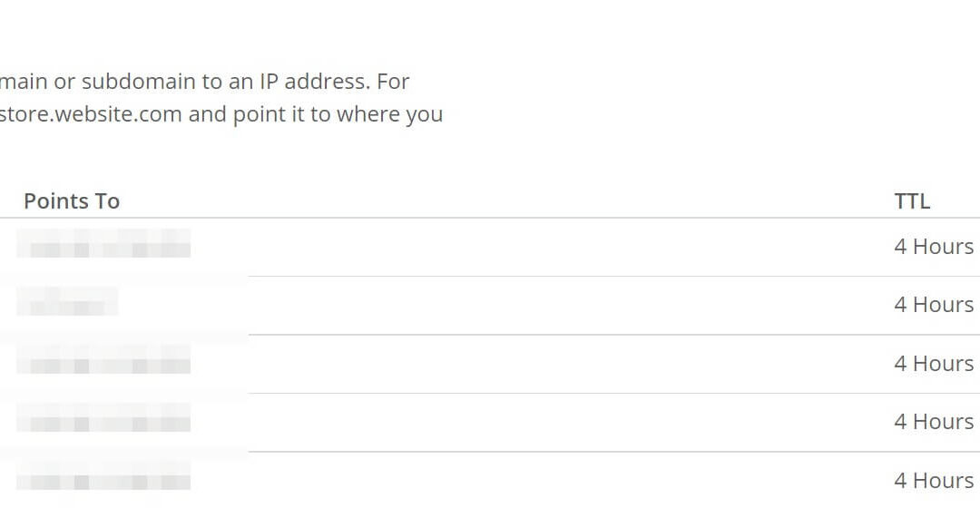Click the third row's 4 Hours TTL
This screenshot has height=508, width=980.
pyautogui.click(x=934, y=364)
